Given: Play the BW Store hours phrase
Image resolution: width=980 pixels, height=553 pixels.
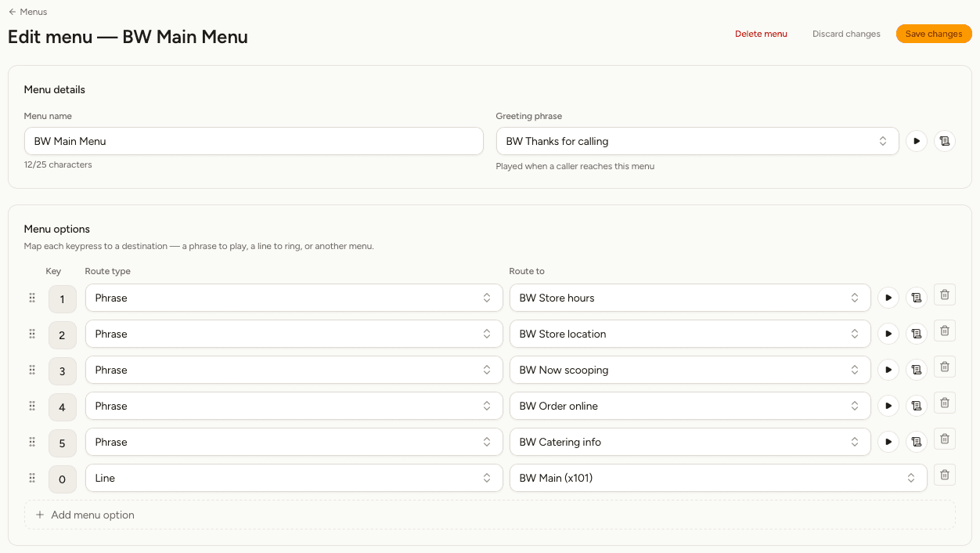Looking at the screenshot, I should [x=888, y=298].
